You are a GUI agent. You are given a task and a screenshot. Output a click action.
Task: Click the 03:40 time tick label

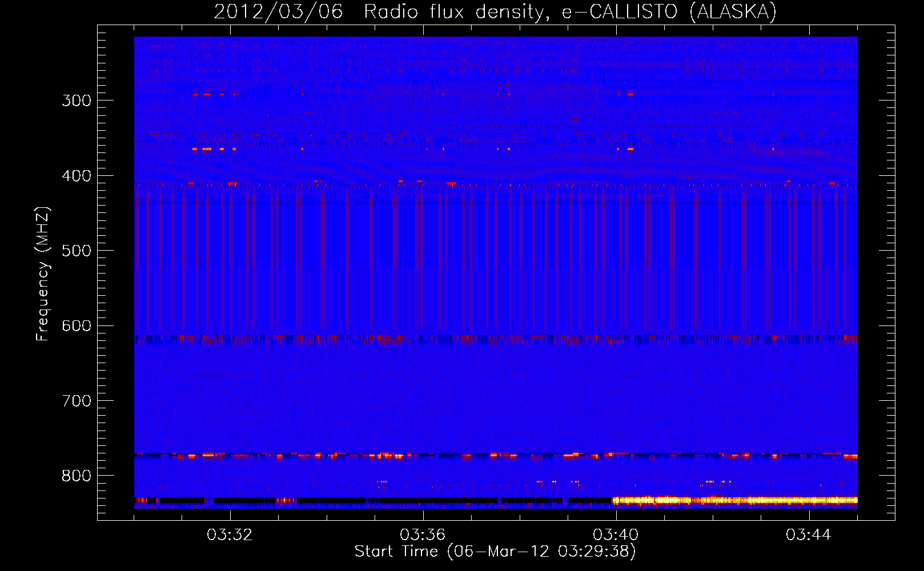pyautogui.click(x=616, y=535)
